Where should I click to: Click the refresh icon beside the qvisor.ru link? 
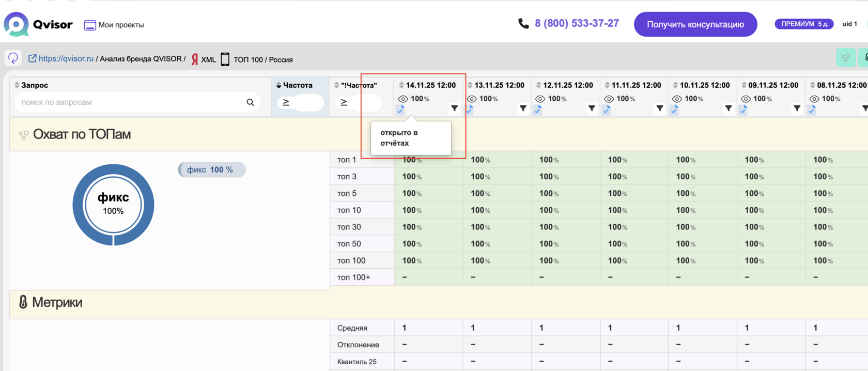[13, 58]
